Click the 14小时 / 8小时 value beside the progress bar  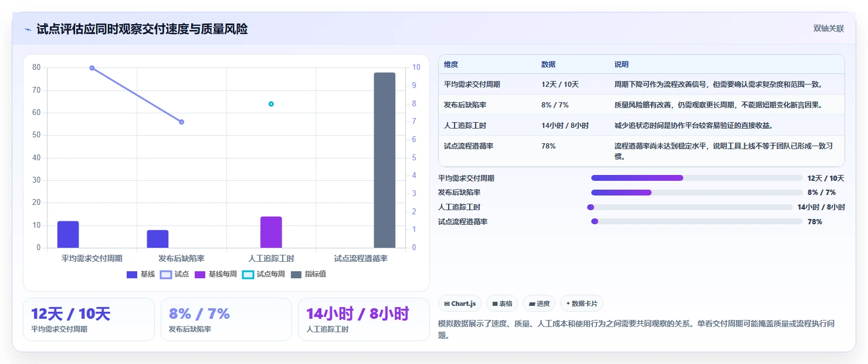coord(821,207)
